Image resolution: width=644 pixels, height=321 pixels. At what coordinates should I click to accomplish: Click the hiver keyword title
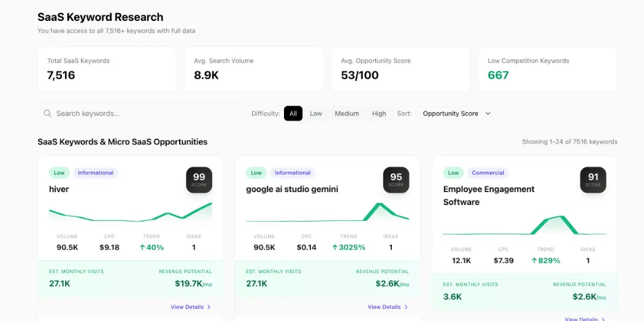coord(59,189)
